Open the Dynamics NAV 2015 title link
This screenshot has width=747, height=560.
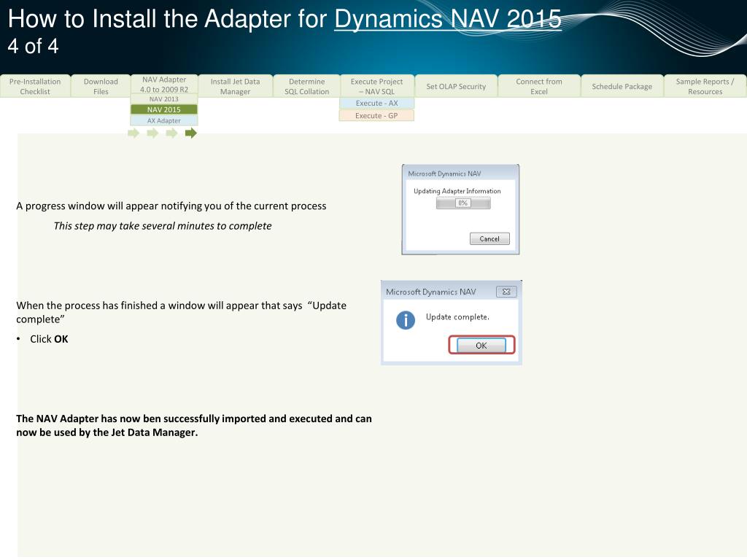click(448, 19)
